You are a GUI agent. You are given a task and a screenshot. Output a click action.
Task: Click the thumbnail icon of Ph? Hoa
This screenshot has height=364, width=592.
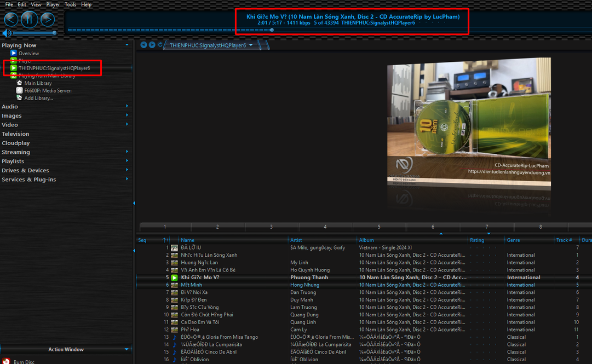coord(174,330)
